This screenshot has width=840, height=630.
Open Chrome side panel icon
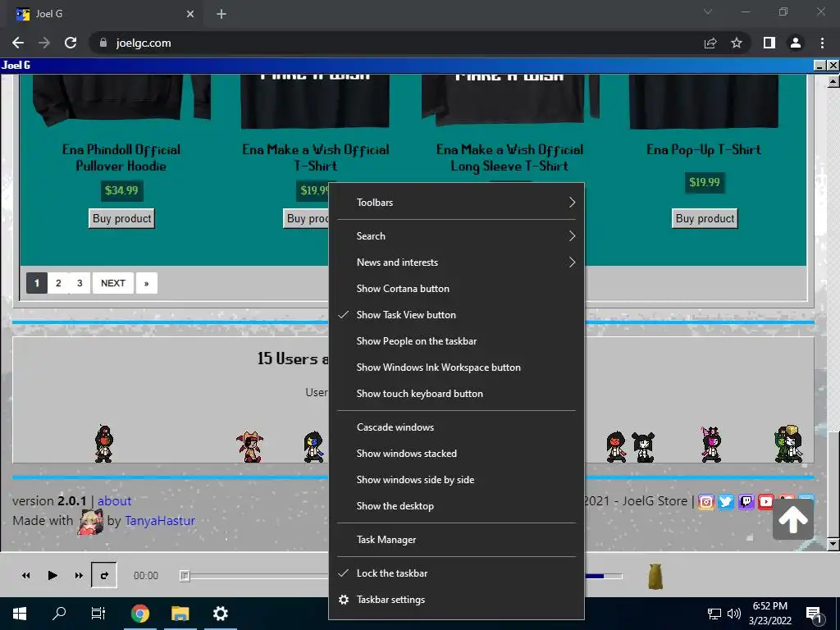(769, 43)
